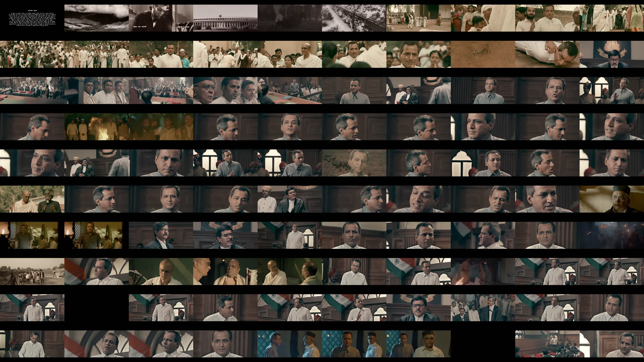
Task: Open the round parliament building thumbnail
Action: (225, 18)
